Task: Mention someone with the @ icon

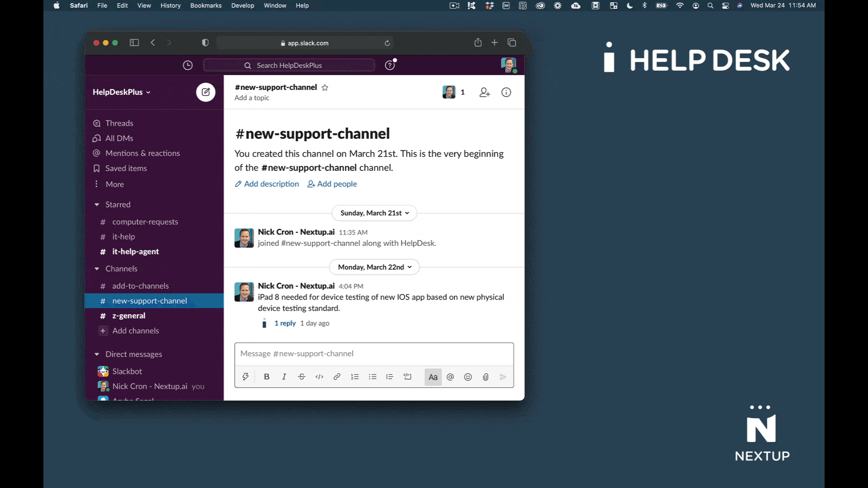Action: click(x=450, y=377)
